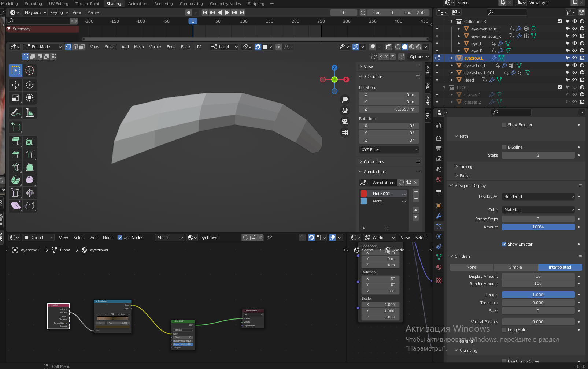Uncheck the Use Nodes checkbox
This screenshot has height=369, width=588.
[x=120, y=238]
